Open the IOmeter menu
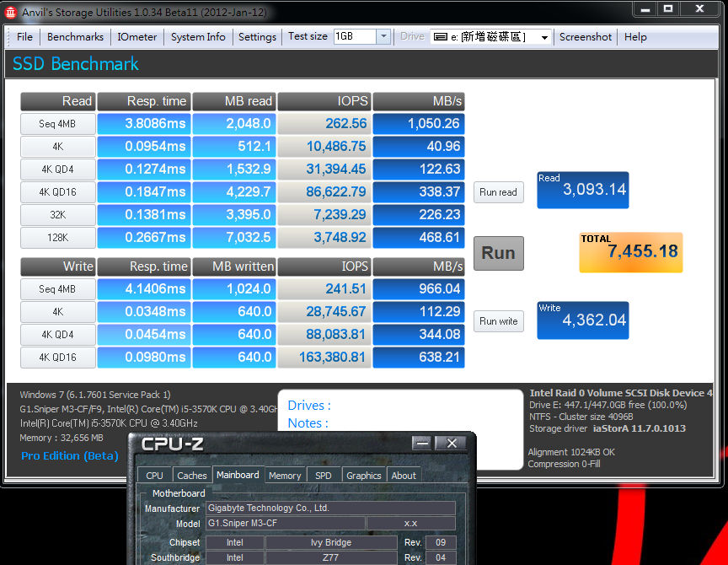This screenshot has height=565, width=728. [137, 37]
